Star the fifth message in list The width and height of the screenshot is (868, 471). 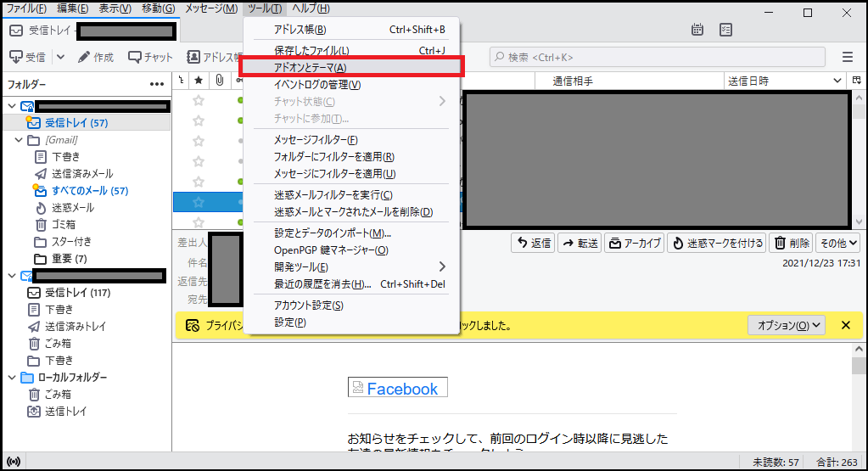pyautogui.click(x=199, y=182)
